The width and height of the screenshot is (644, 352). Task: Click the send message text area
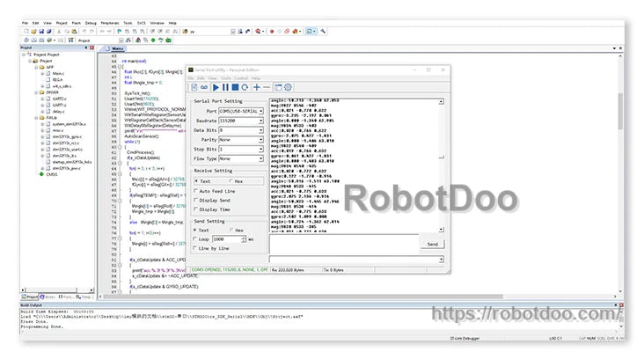click(344, 244)
